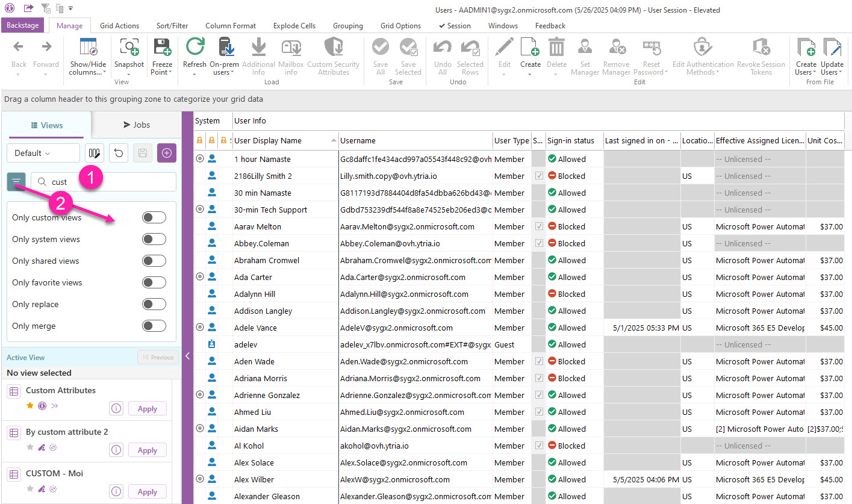Expand Create Users from file dropdown

pos(806,72)
